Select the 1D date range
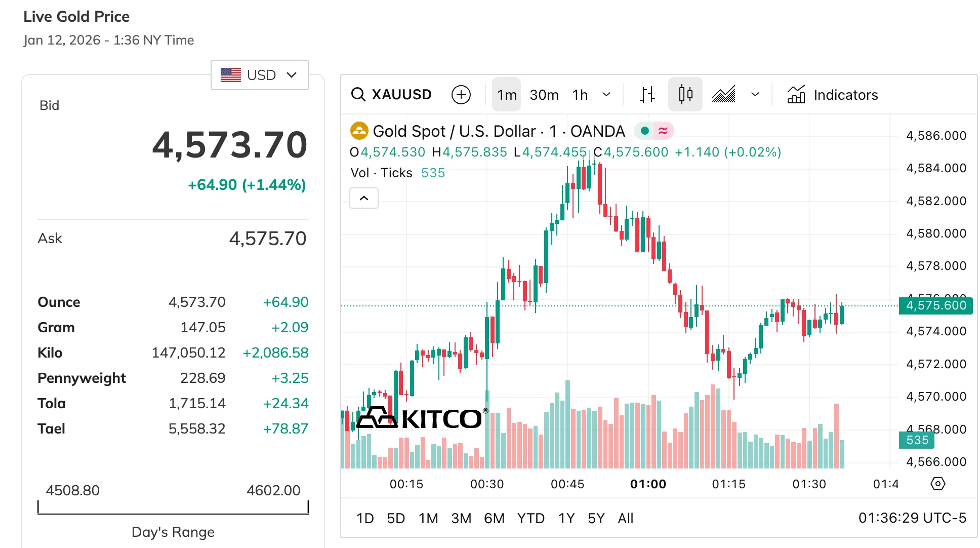 click(364, 518)
